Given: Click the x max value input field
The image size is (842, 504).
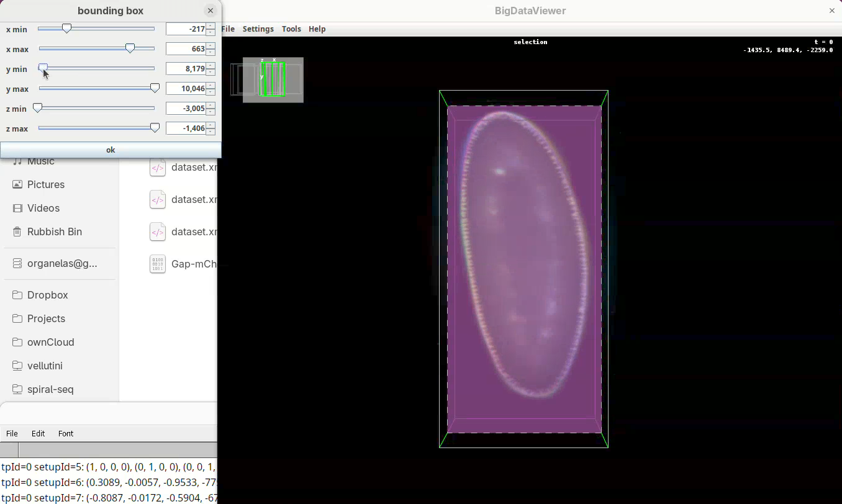Looking at the screenshot, I should [186, 49].
